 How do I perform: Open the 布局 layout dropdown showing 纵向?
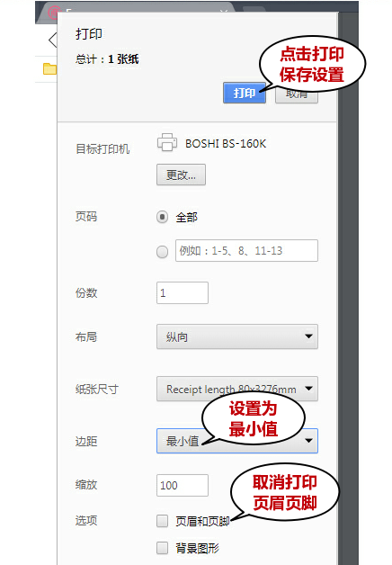click(x=236, y=336)
